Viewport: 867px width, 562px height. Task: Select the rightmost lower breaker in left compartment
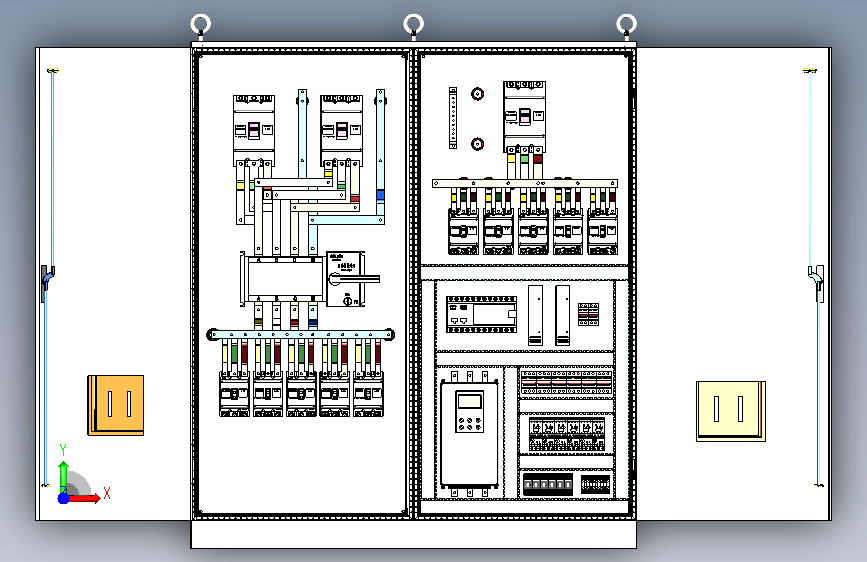pos(368,394)
